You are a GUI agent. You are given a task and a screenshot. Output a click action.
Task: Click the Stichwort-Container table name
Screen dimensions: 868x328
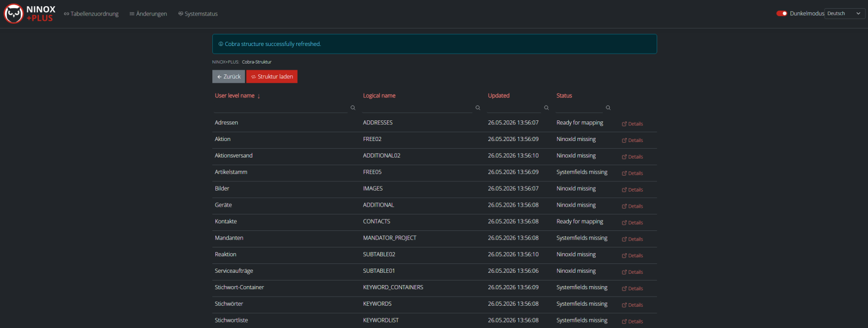pyautogui.click(x=239, y=288)
